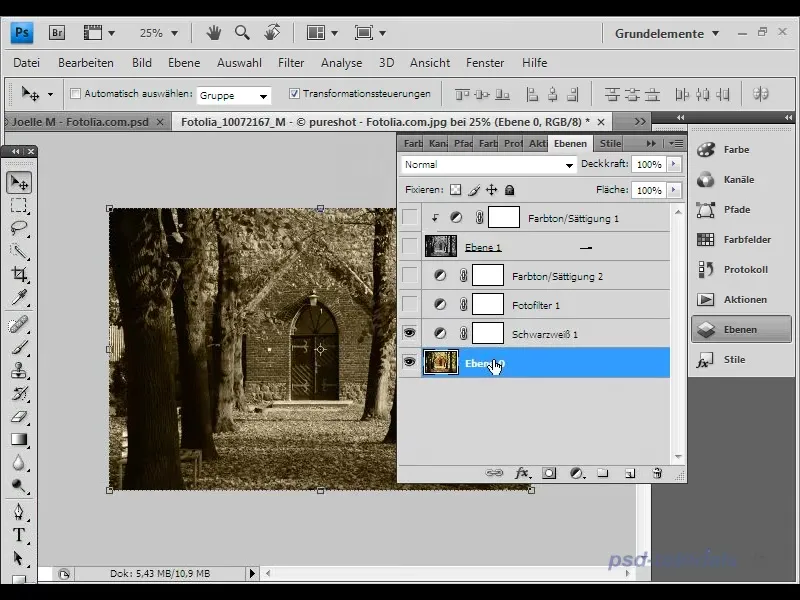Select the Rectangular Marquee tool
This screenshot has width=800, height=600.
[x=19, y=205]
